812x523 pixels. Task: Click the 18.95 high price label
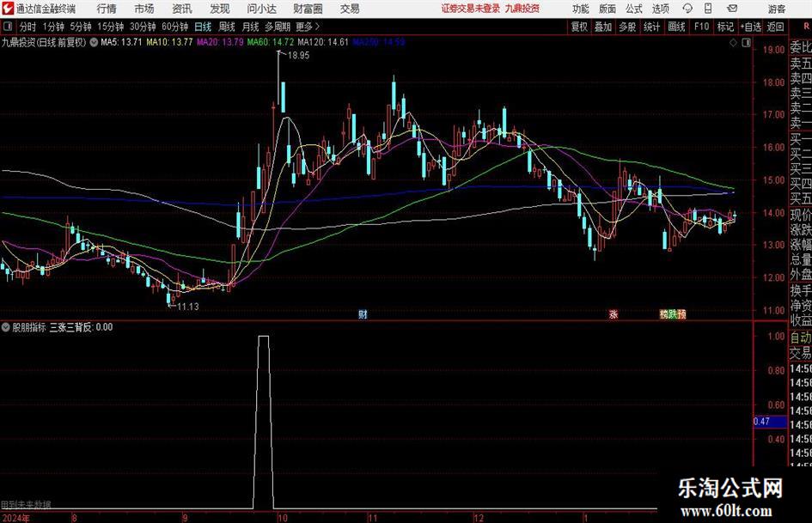298,56
